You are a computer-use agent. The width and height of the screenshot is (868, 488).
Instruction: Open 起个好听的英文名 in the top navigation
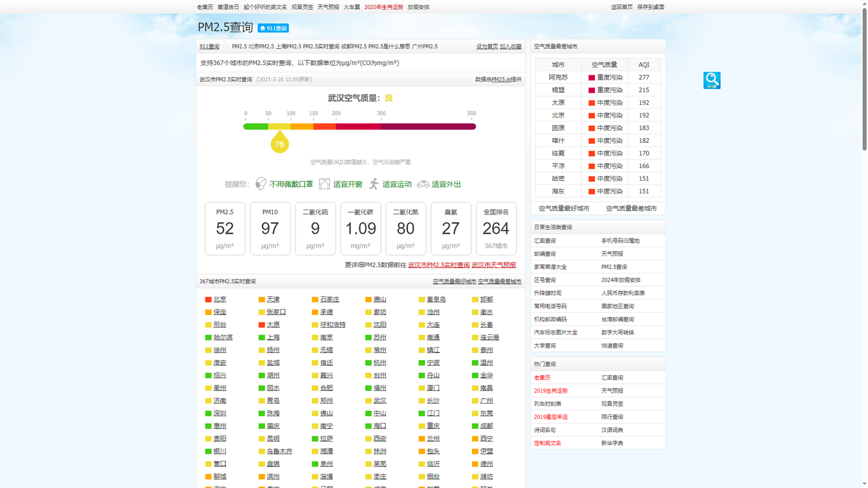coord(265,7)
